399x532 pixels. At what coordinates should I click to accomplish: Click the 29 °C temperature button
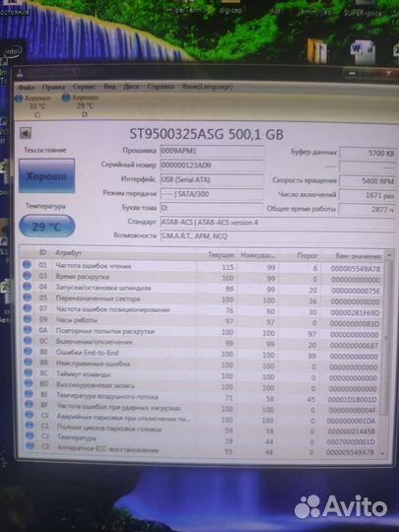(x=47, y=227)
